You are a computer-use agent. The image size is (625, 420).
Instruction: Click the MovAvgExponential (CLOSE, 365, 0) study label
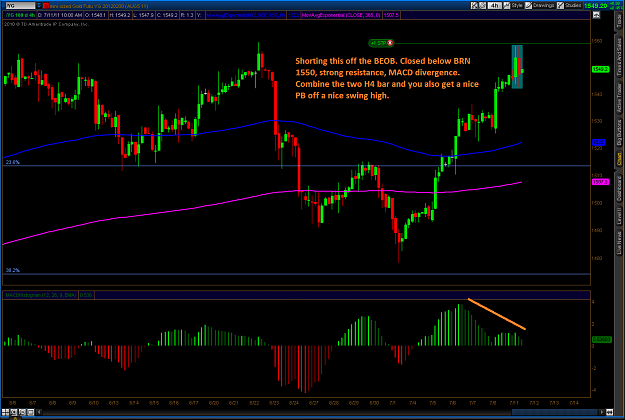click(341, 15)
